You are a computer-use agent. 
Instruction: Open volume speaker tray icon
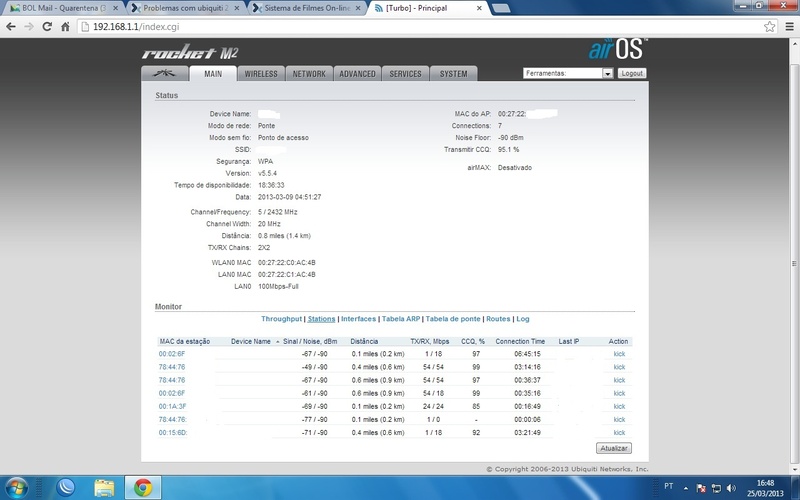click(731, 488)
